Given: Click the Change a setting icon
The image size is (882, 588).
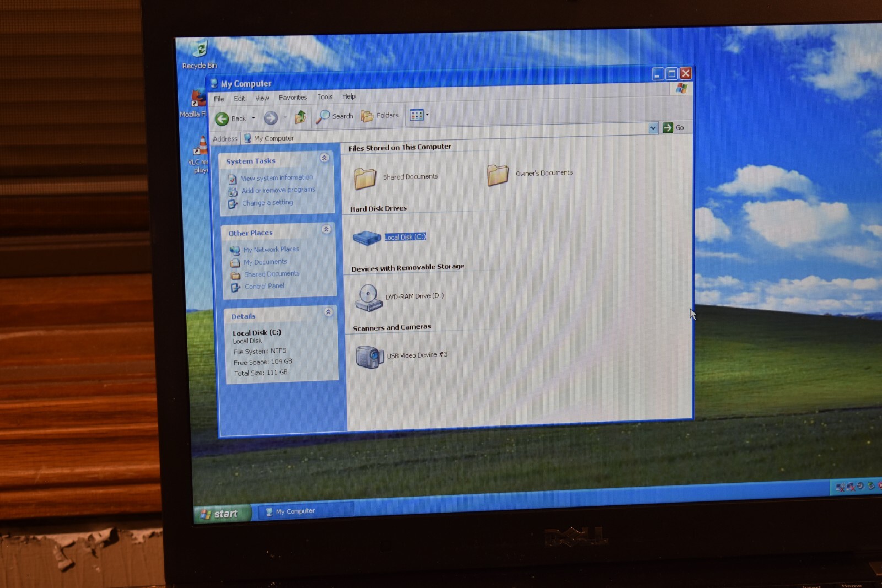Looking at the screenshot, I should (x=233, y=204).
